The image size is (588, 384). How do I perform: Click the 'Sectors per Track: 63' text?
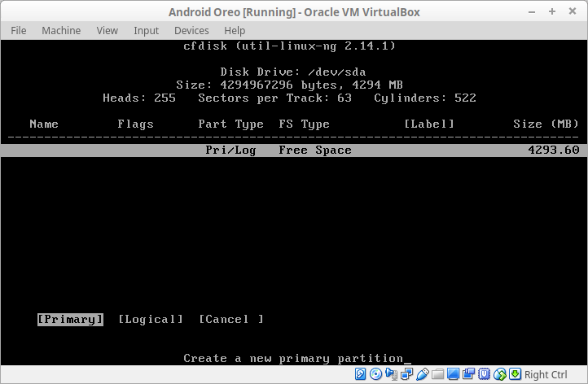(275, 98)
